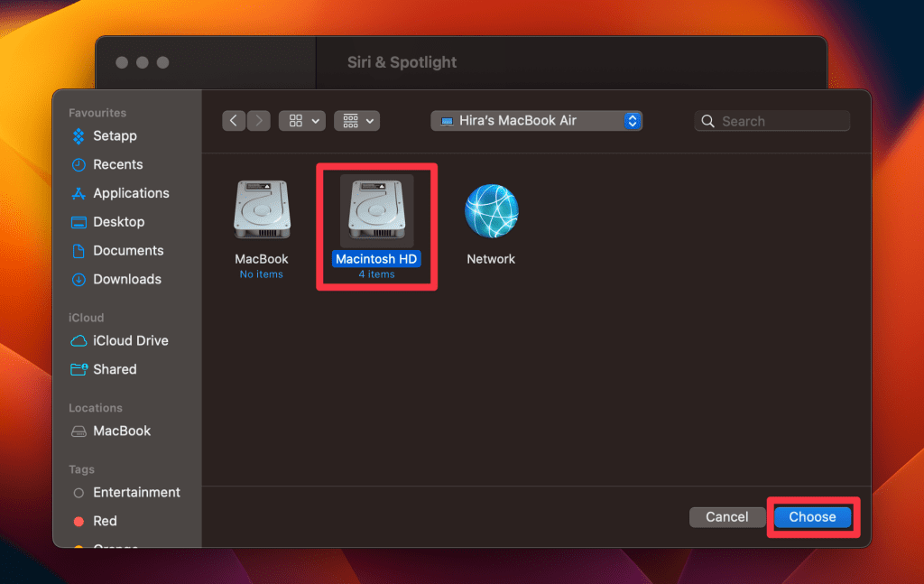Screen dimensions: 924x584
Task: Click the Siri & Spotlight window title
Action: pyautogui.click(x=402, y=62)
